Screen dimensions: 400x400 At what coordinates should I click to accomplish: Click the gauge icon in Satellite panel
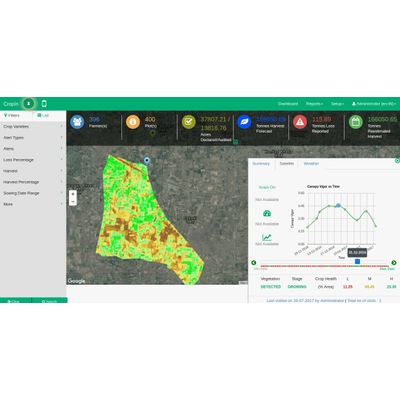pos(267,213)
